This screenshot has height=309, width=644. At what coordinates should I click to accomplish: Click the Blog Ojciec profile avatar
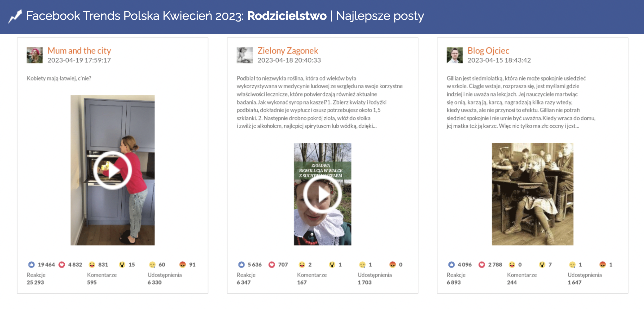(454, 55)
